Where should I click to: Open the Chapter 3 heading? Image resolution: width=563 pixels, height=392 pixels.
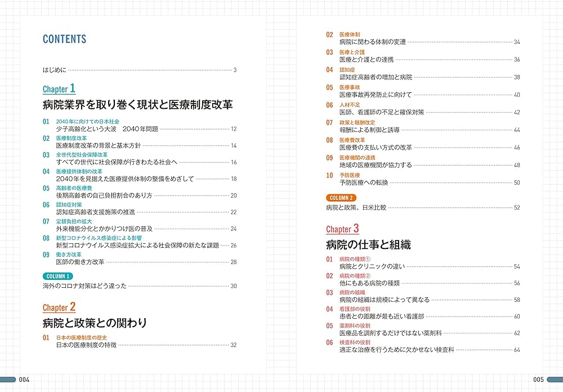coord(342,229)
